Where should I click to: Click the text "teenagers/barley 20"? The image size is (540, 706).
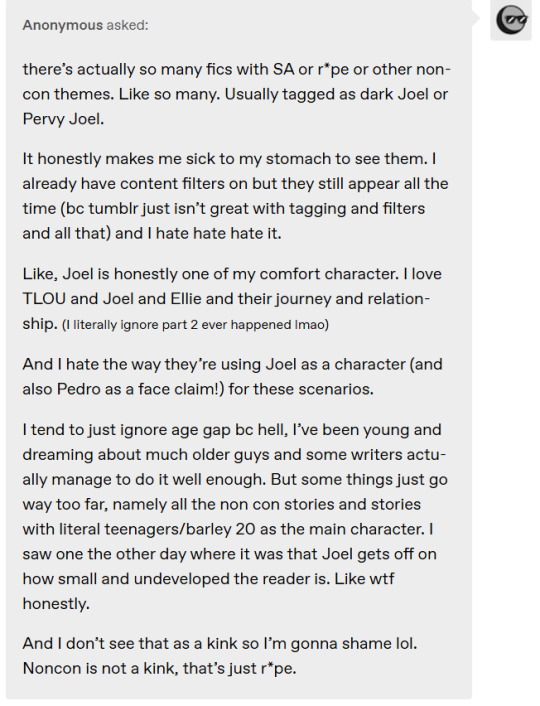(x=180, y=529)
